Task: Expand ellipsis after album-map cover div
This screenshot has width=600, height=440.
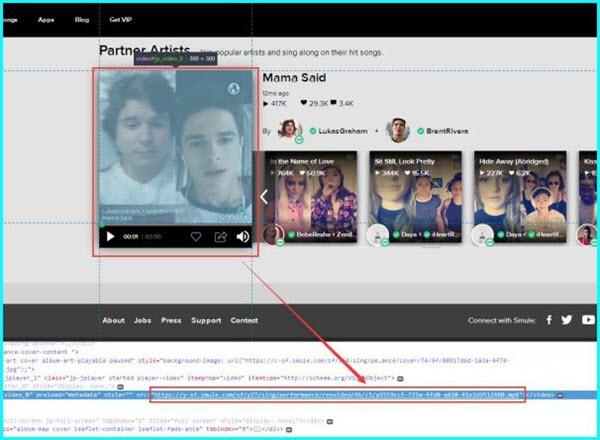Action: pos(289,430)
